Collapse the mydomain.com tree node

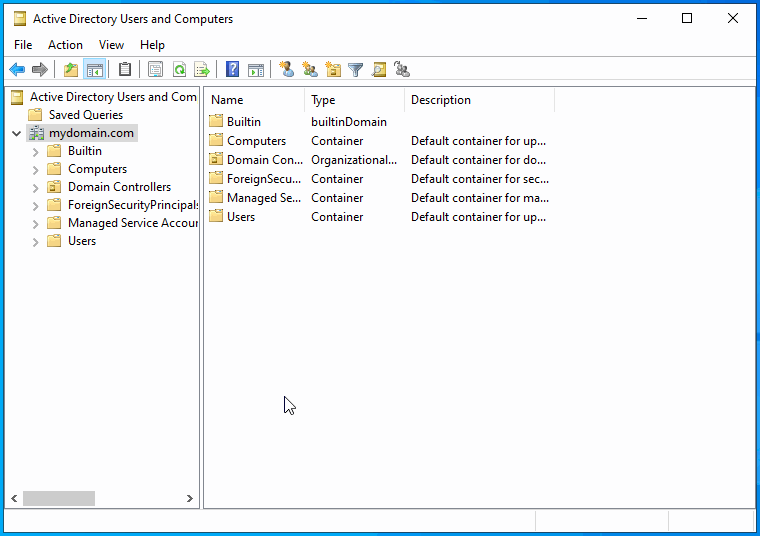pos(16,133)
